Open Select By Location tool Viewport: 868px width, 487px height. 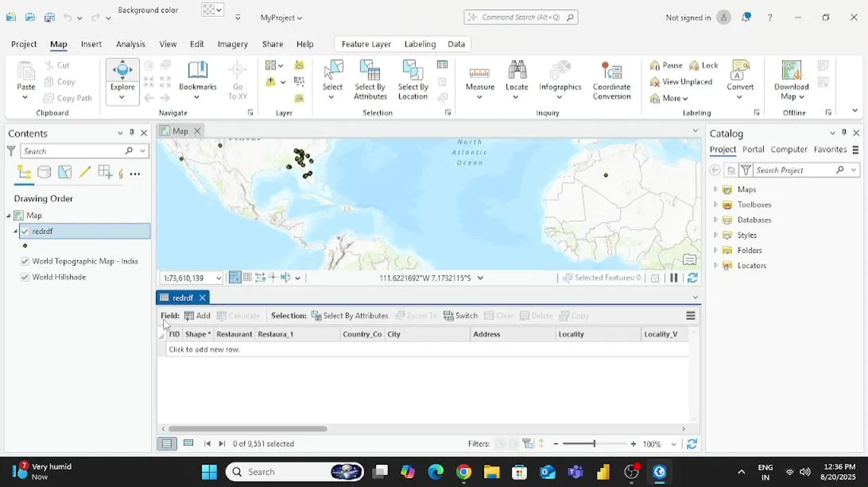(x=413, y=80)
